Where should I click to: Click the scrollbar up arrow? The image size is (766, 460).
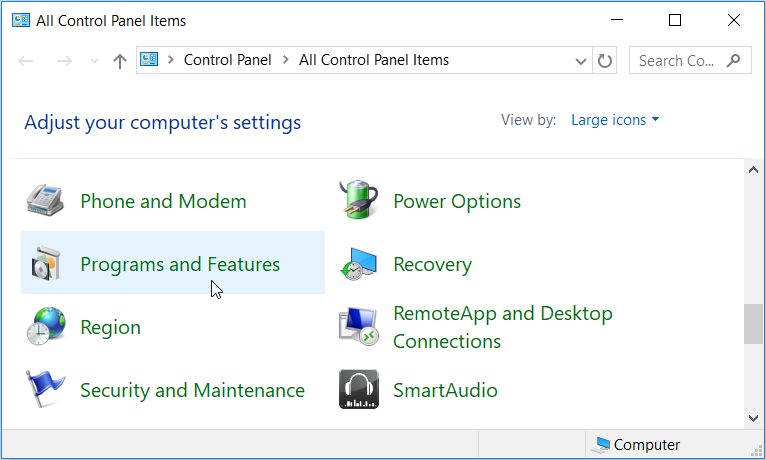tap(754, 170)
